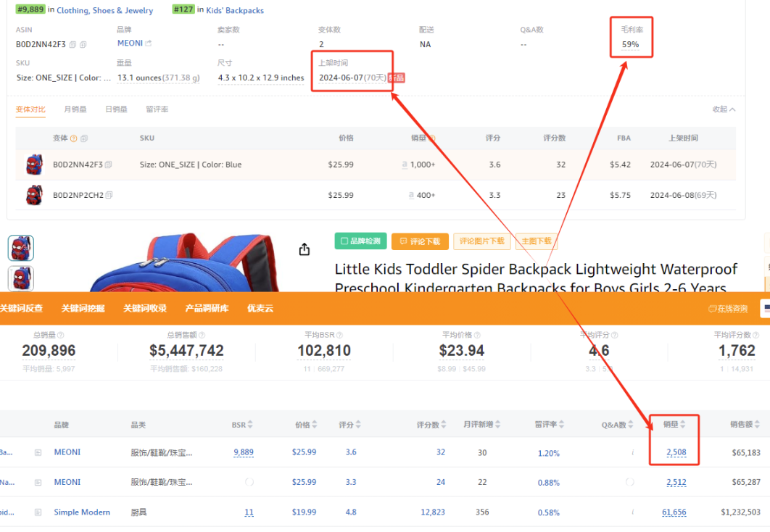Click the document-shaped copy icon right after the header ASIN
This screenshot has width=770, height=532.
click(x=73, y=45)
